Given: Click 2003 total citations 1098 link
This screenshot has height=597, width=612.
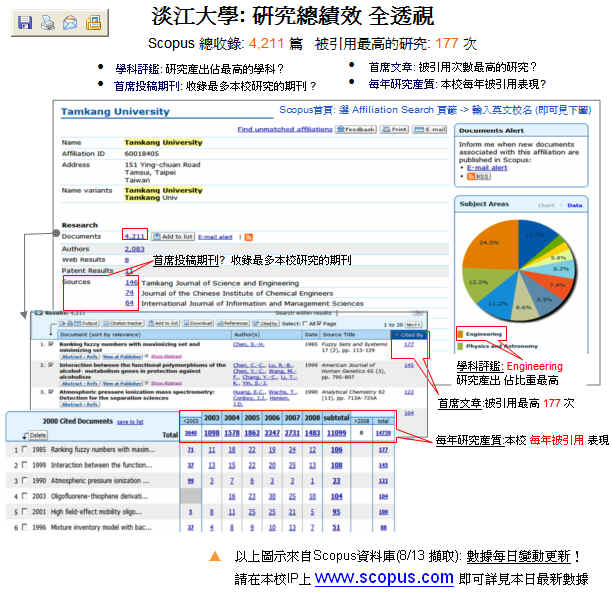Looking at the screenshot, I should (x=212, y=433).
